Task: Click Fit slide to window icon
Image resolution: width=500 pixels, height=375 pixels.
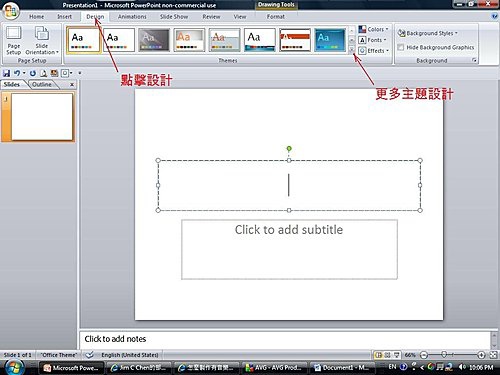Action: [x=493, y=355]
